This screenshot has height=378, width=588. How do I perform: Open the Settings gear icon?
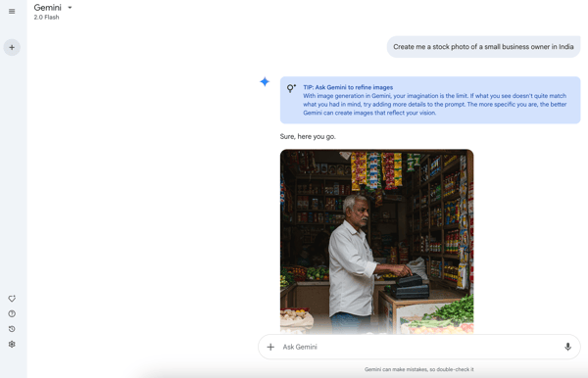[12, 345]
